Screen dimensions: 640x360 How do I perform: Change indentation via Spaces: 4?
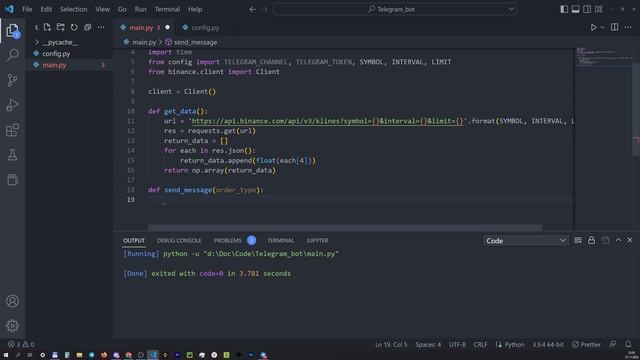pos(428,344)
